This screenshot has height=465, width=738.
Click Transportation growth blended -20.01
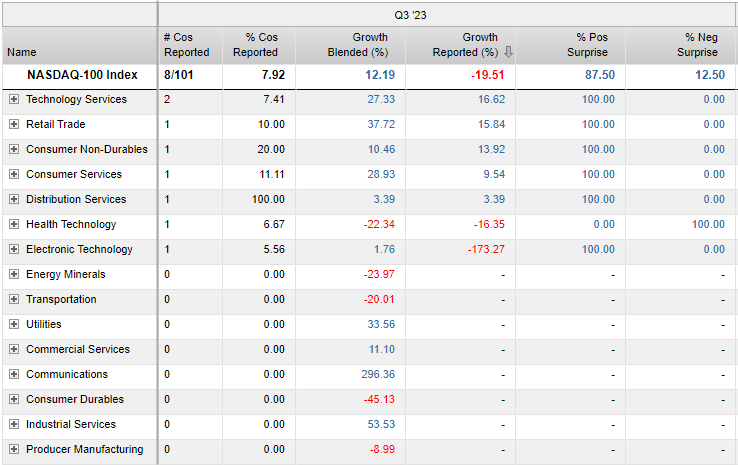point(379,299)
